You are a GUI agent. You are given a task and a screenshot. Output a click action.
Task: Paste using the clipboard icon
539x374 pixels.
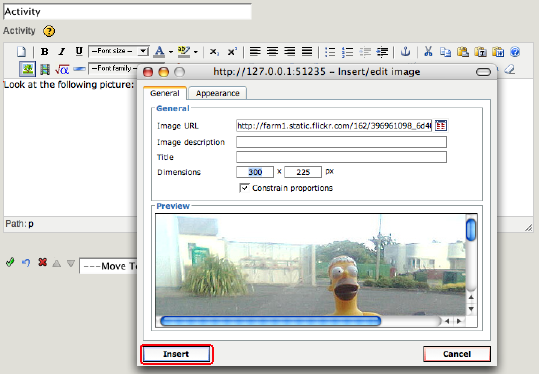coord(463,52)
